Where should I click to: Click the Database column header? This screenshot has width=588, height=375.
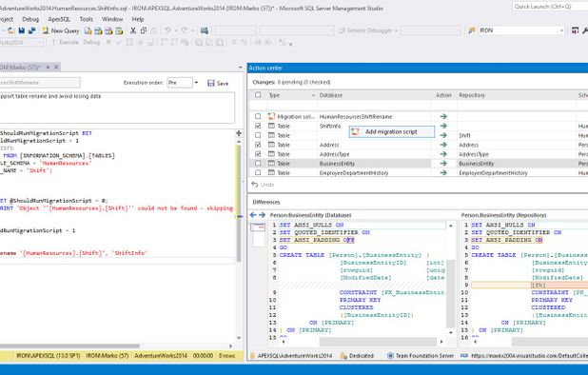click(x=374, y=95)
